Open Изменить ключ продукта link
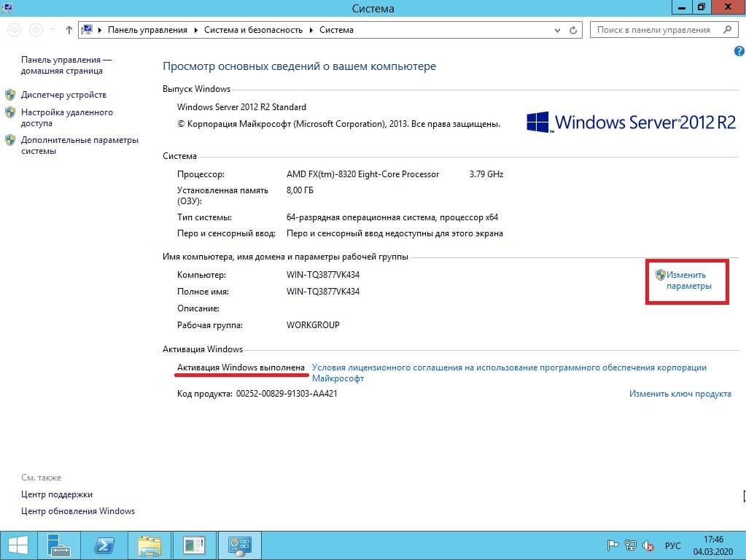Image resolution: width=746 pixels, height=560 pixels. (x=680, y=394)
